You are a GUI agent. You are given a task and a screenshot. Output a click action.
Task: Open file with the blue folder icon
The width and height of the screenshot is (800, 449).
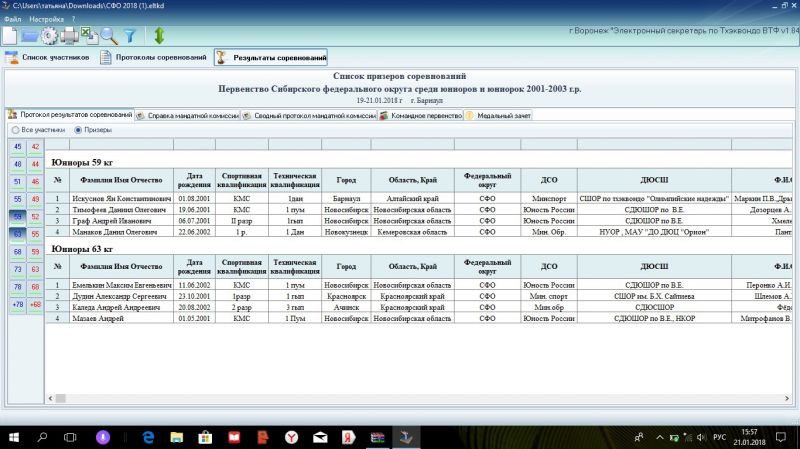point(30,35)
